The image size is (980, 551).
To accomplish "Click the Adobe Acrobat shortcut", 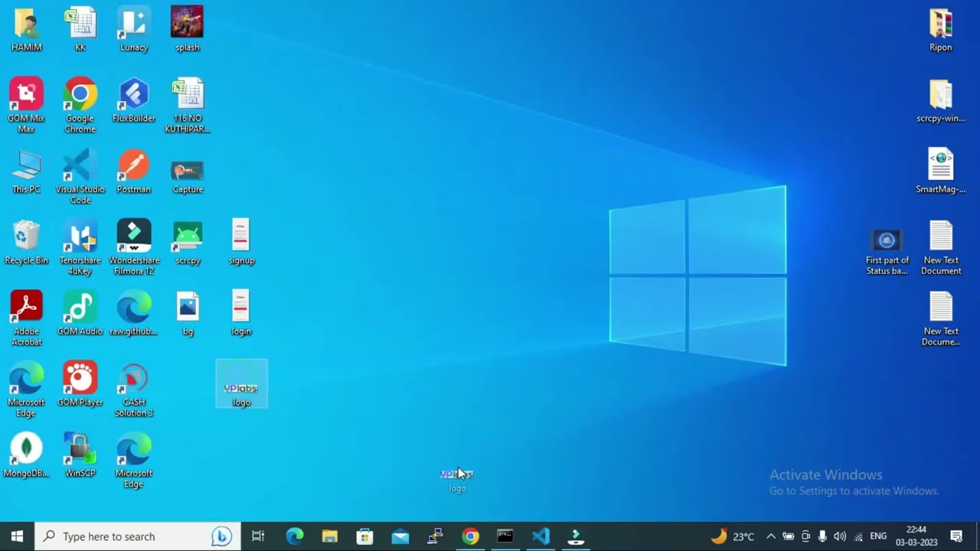I will 26,318.
